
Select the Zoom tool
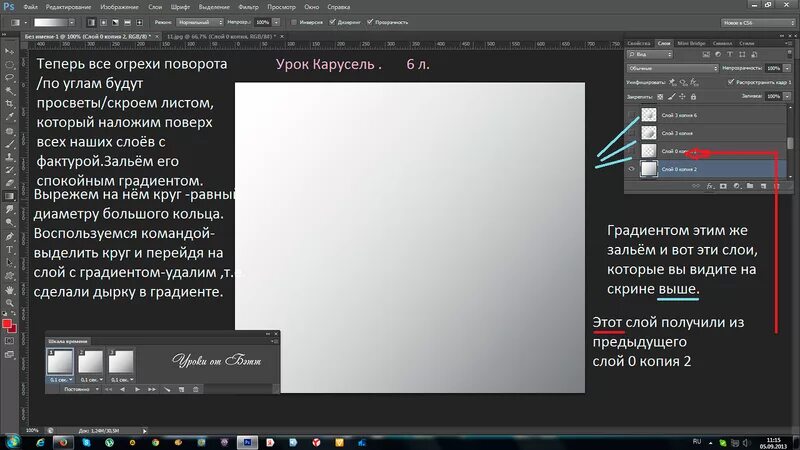point(9,303)
